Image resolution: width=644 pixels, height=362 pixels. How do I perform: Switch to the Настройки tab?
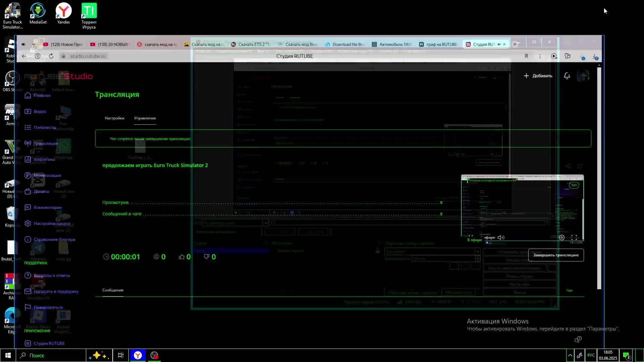click(114, 118)
